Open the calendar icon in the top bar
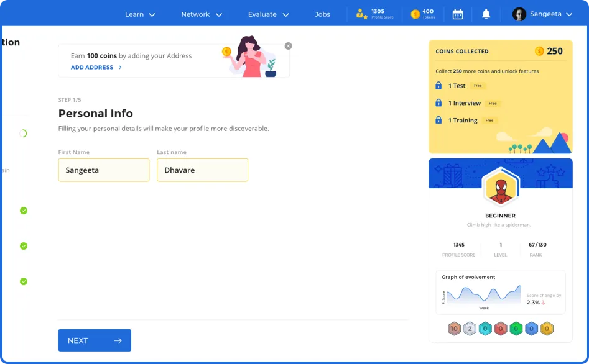The width and height of the screenshot is (589, 364). [458, 14]
